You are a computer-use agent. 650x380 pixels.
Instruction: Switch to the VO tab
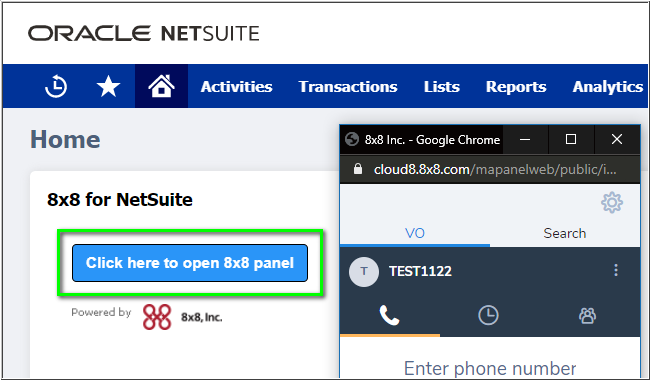tap(415, 233)
